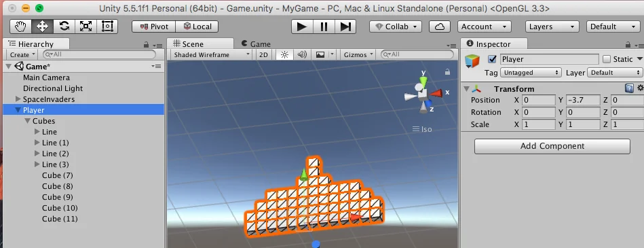
Task: Collapse the Transform component
Action: (466, 89)
